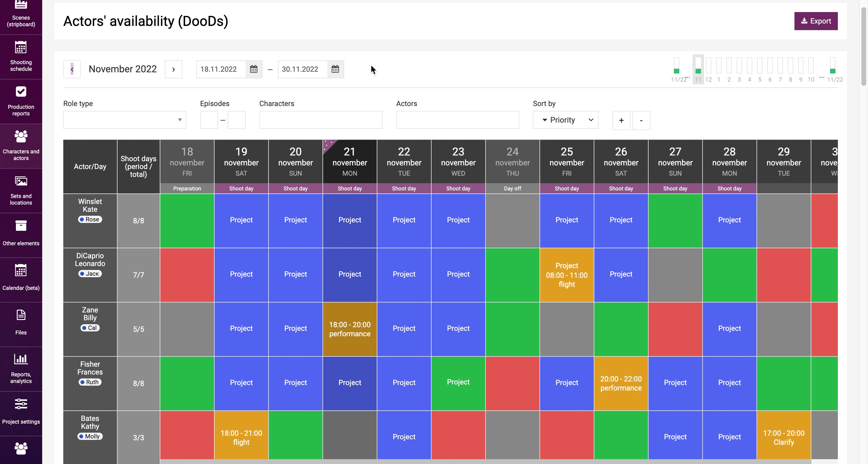Click Winslet Kate's 8/8 shoot days cell
Screen dimensions: 868x464
point(139,221)
